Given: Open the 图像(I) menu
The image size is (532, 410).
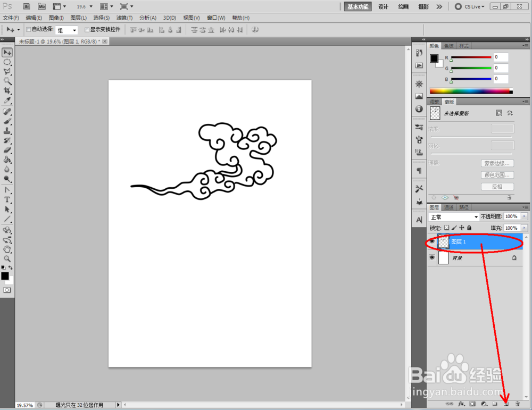Looking at the screenshot, I should (56, 18).
